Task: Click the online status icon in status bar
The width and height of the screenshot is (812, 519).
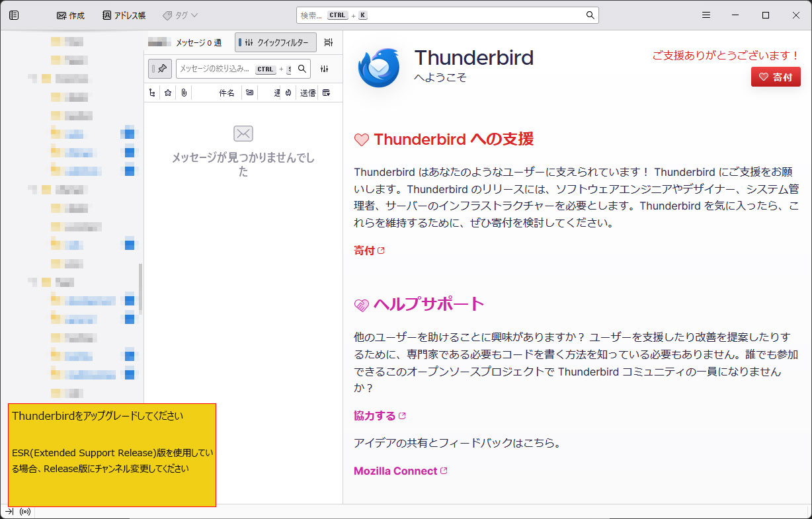Action: (26, 512)
